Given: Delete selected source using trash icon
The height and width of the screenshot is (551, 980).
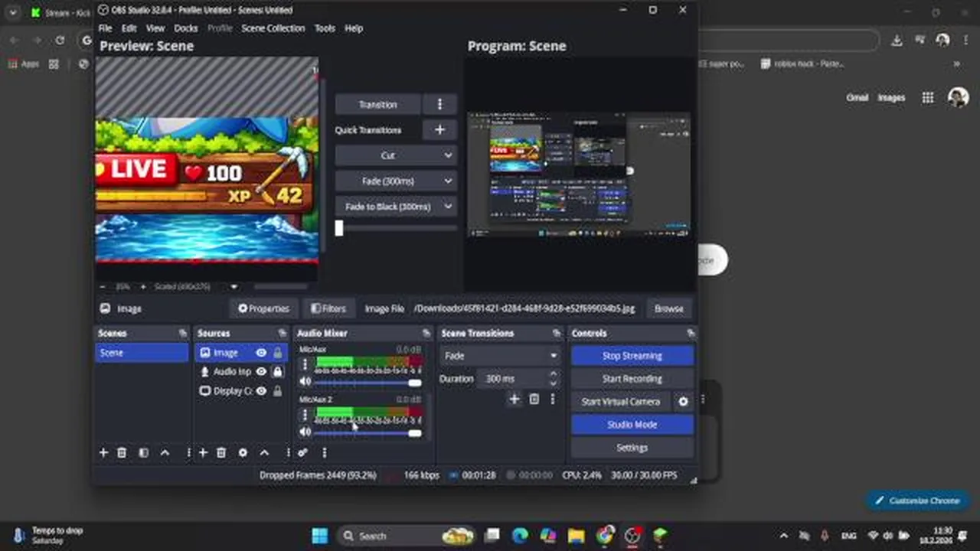Looking at the screenshot, I should [x=221, y=453].
